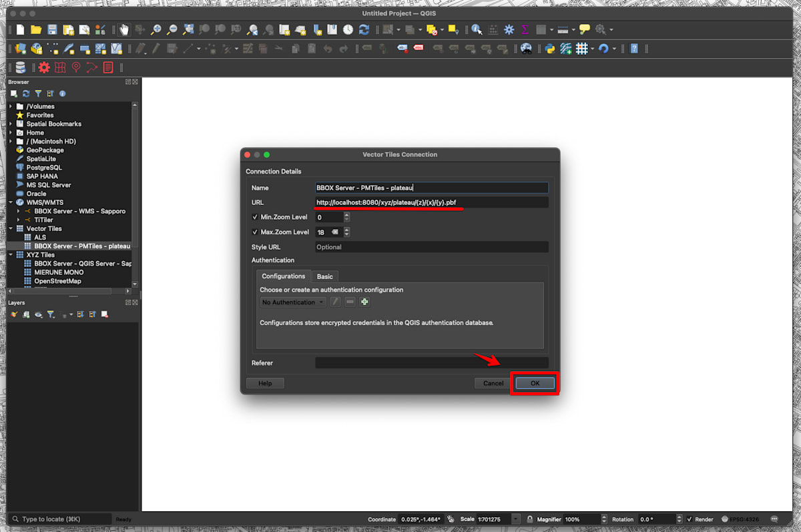801x532 pixels.
Task: Click the red gear plugin icon
Action: [x=44, y=67]
